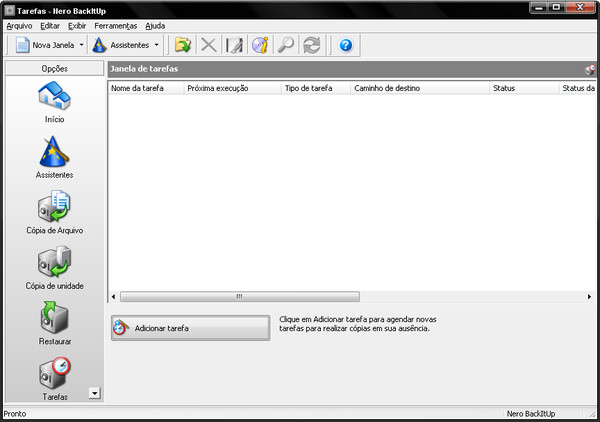Click the disc info toolbar icon

point(260,45)
